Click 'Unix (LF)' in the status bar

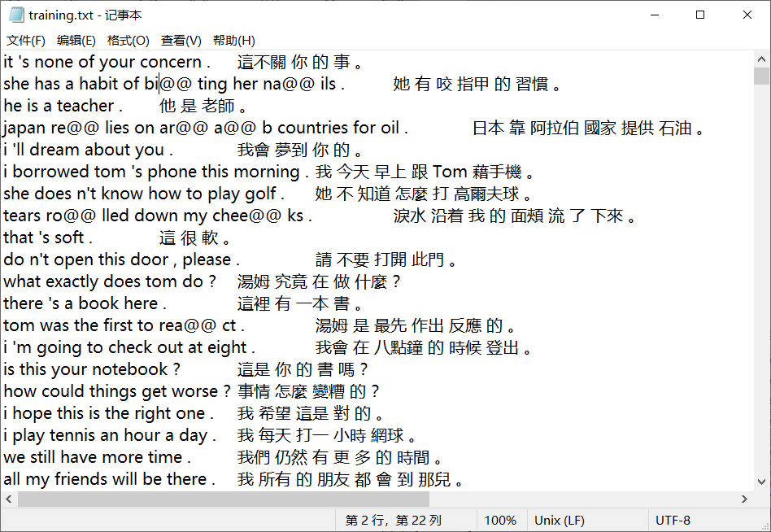559,520
